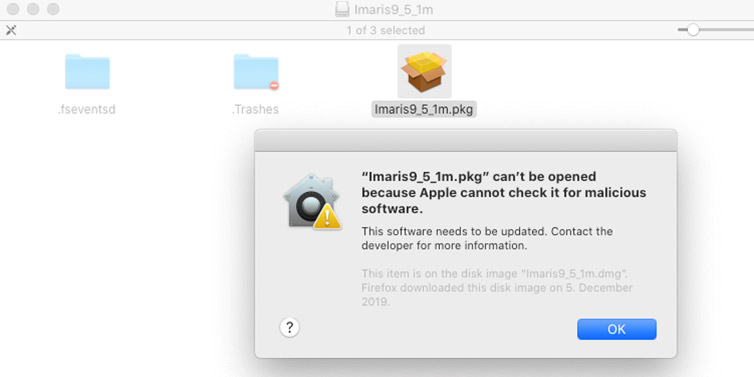The height and width of the screenshot is (377, 754).
Task: Click the .fseventsd folder name
Action: [x=87, y=110]
